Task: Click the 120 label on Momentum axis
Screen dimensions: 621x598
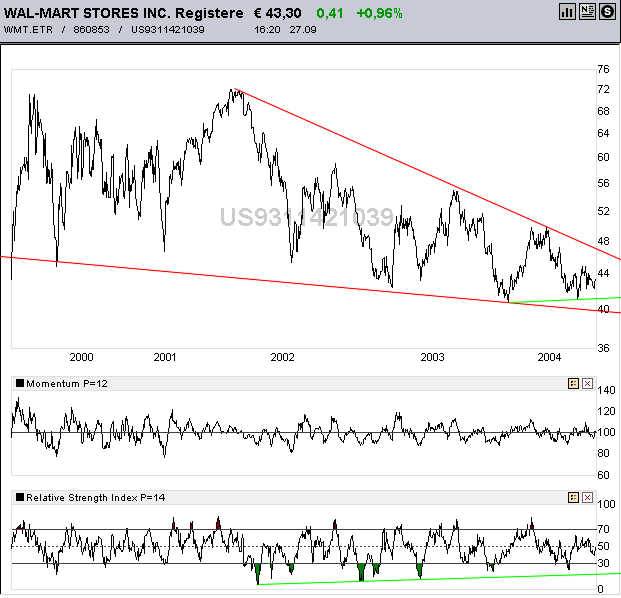Action: point(606,411)
